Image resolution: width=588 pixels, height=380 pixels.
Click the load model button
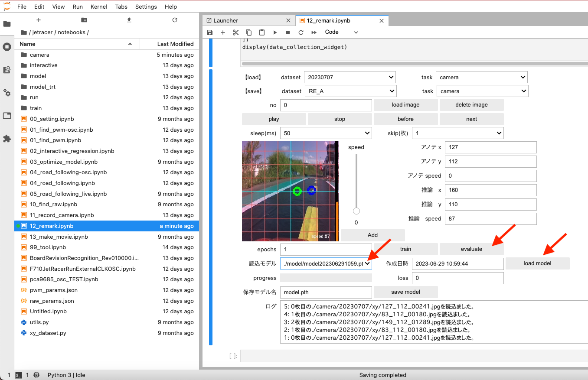click(538, 263)
